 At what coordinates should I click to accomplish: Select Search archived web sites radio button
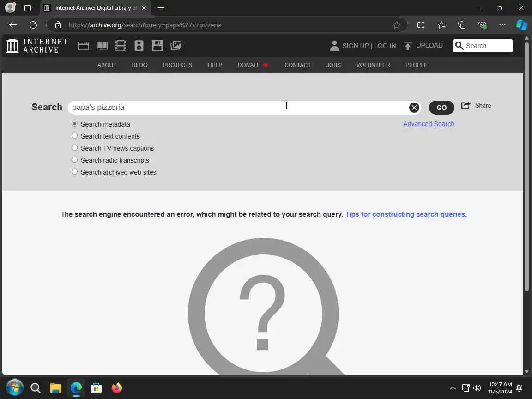click(x=74, y=172)
